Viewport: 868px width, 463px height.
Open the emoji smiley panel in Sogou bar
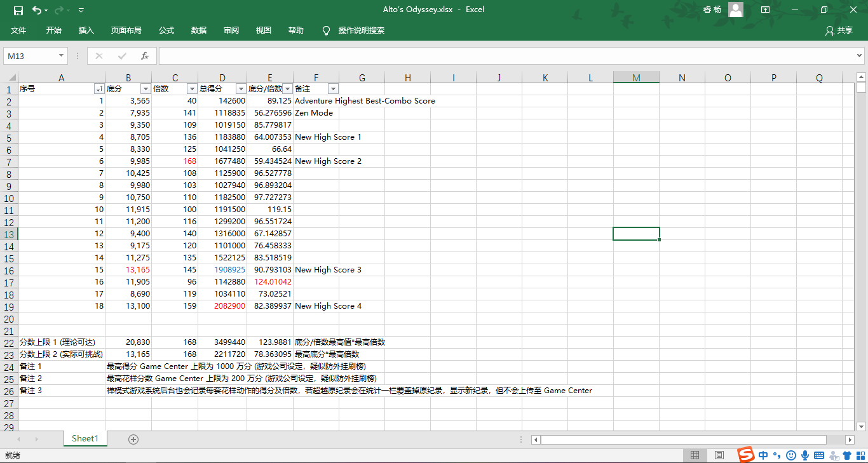(791, 455)
